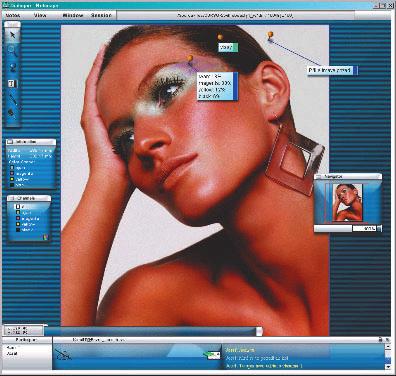Toggle Black channel in the Channels panel
The height and width of the screenshot is (376, 396).
click(x=18, y=230)
